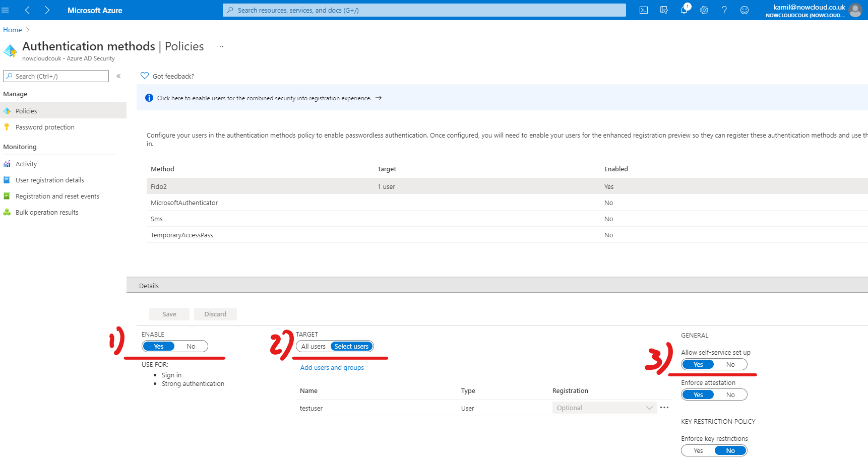
Task: Click the Activity chart icon
Action: click(x=7, y=164)
